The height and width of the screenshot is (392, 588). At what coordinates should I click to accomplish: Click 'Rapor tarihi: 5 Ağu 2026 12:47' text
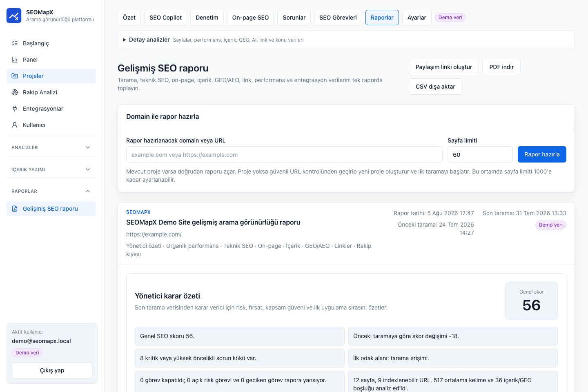pyautogui.click(x=434, y=213)
